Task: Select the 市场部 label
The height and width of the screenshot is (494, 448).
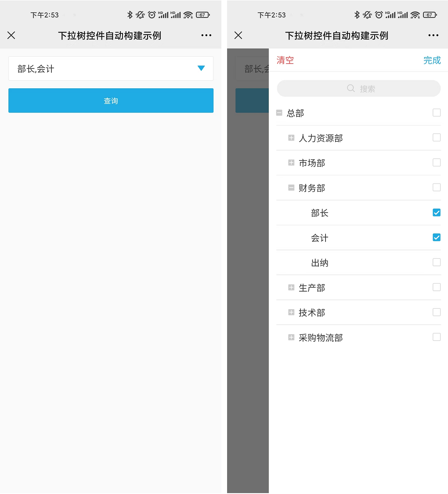Action: [311, 163]
